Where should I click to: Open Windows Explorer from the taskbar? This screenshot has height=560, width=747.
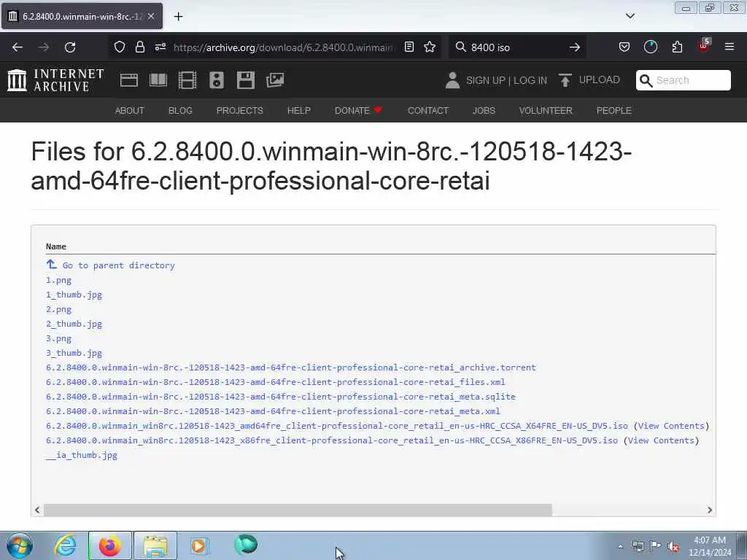point(155,545)
